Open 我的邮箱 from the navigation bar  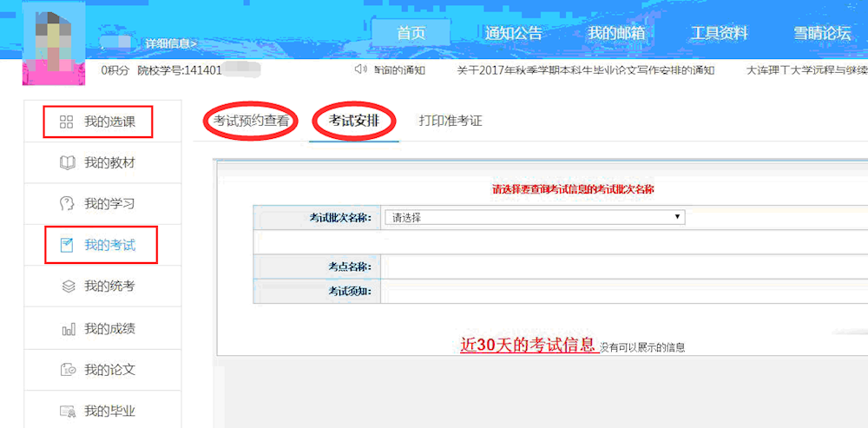(615, 34)
